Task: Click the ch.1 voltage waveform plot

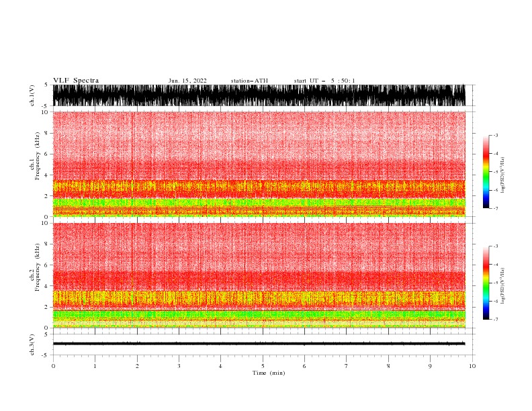Action: 259,95
